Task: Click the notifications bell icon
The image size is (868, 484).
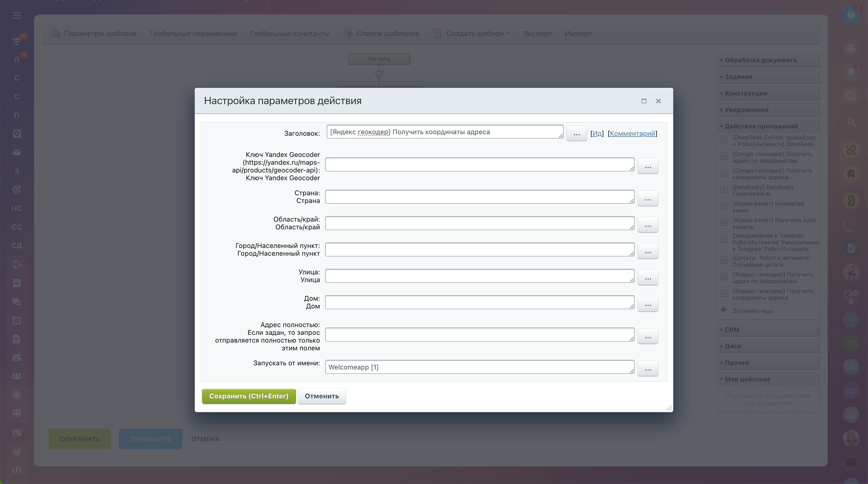Action: (851, 72)
